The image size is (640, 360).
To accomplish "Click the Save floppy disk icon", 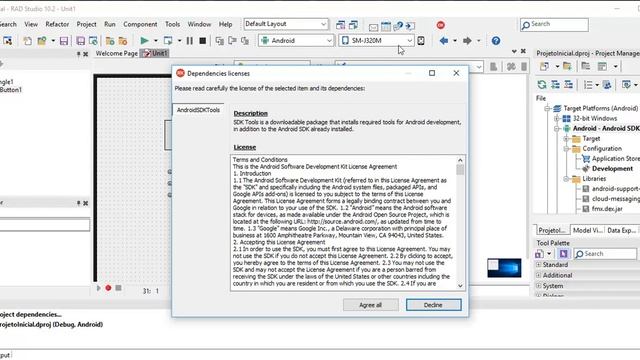I will tap(64, 40).
